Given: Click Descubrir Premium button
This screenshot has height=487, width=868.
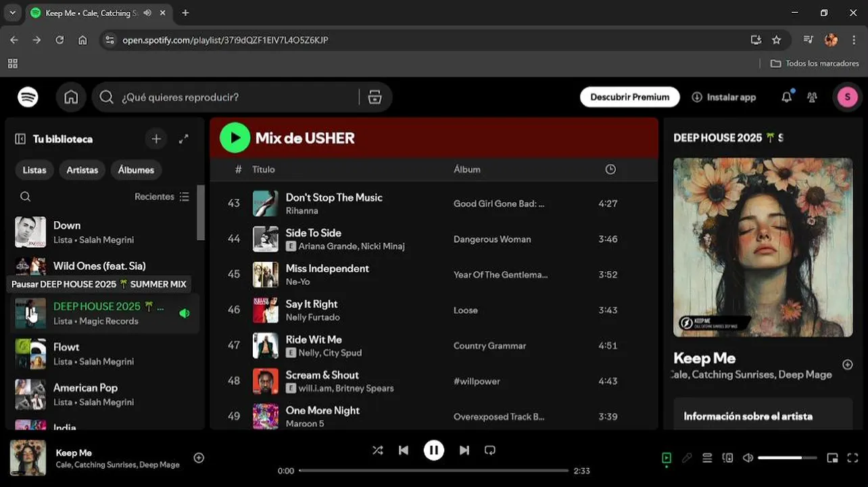Looking at the screenshot, I should [630, 97].
